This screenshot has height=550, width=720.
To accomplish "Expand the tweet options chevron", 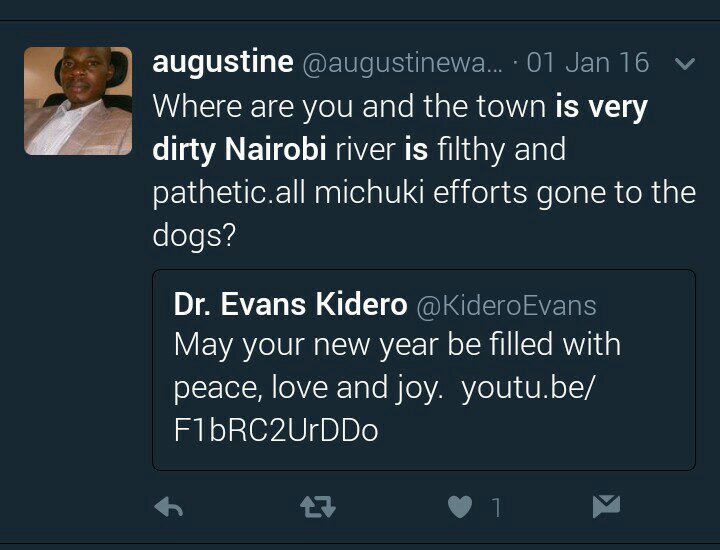I will (x=685, y=64).
